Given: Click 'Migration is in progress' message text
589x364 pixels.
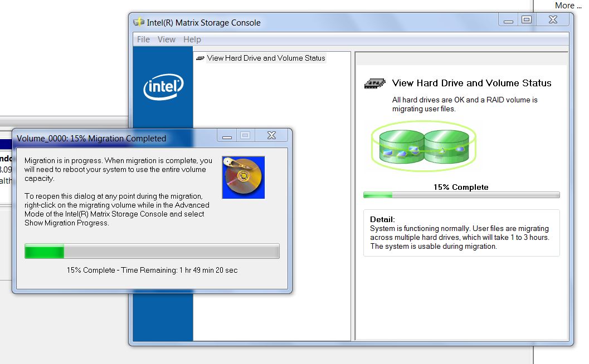Looking at the screenshot, I should pyautogui.click(x=118, y=170).
